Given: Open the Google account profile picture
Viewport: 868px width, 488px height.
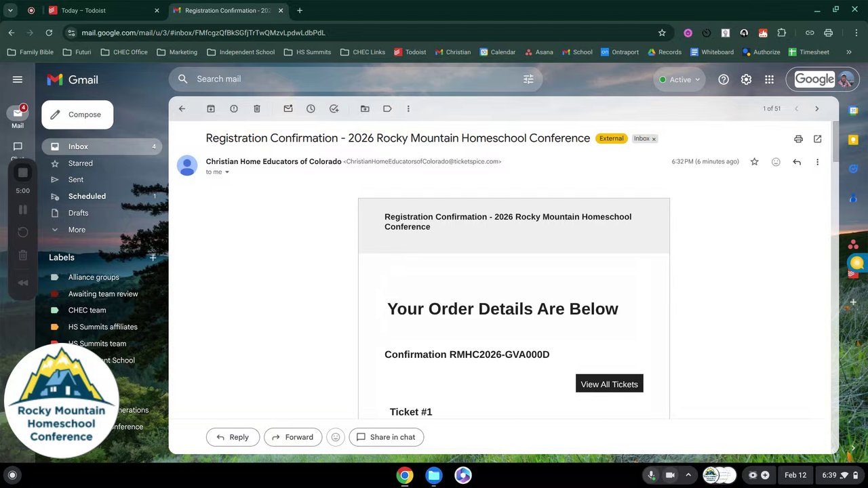Looking at the screenshot, I should (x=846, y=79).
